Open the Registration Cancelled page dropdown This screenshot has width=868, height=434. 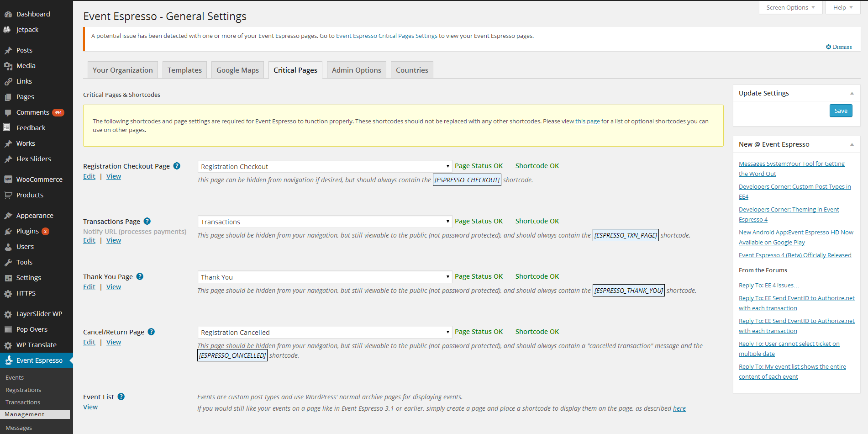pyautogui.click(x=325, y=332)
